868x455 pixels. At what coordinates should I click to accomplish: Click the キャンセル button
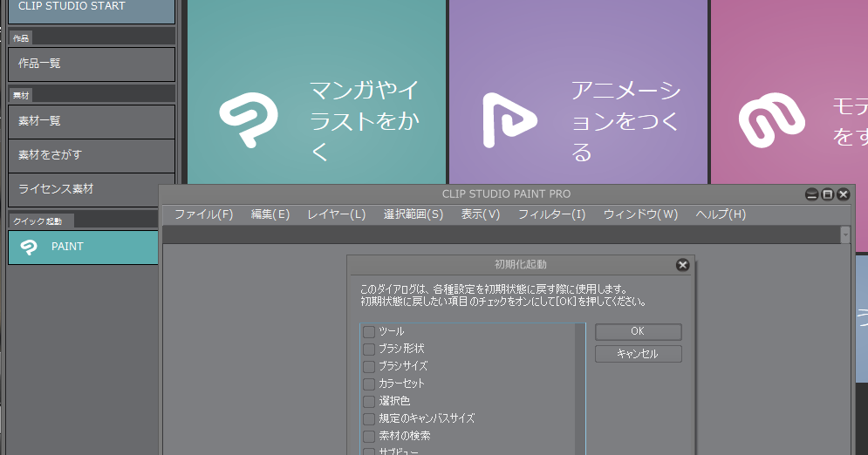pos(639,354)
